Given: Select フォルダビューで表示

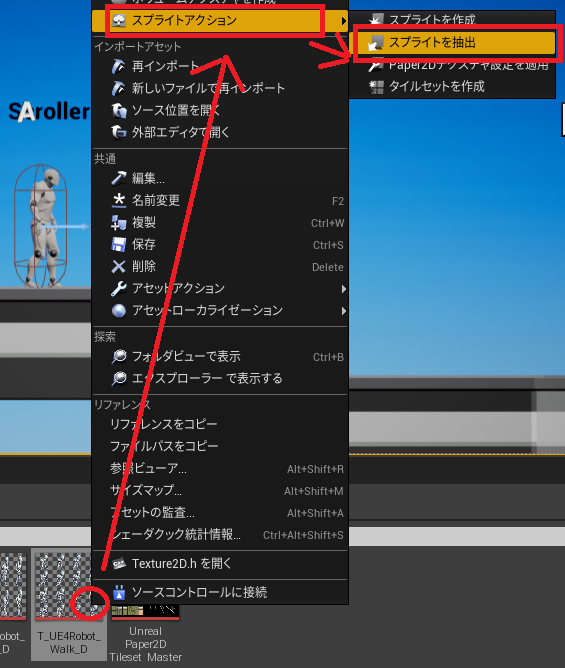Looking at the screenshot, I should (220, 356).
